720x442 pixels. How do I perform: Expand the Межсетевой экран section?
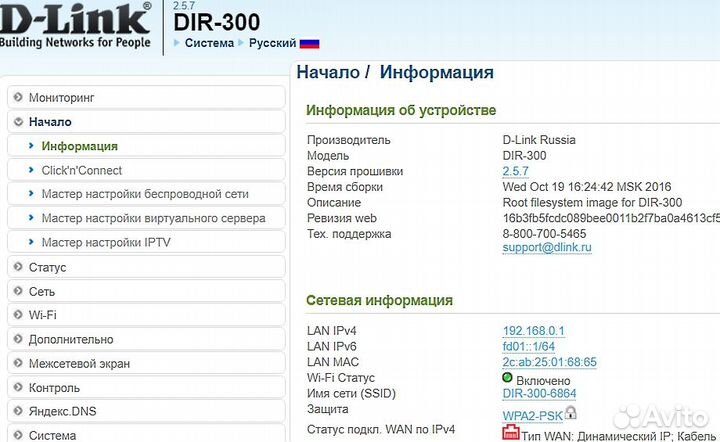[146, 364]
